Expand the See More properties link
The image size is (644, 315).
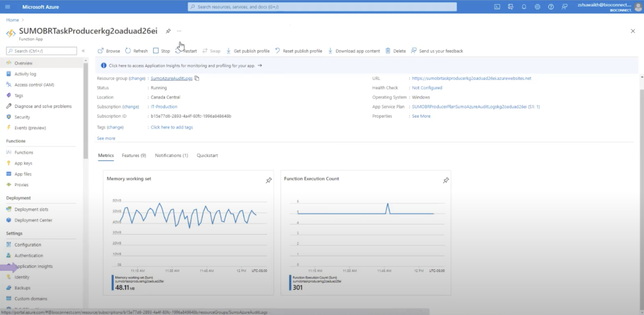click(421, 116)
